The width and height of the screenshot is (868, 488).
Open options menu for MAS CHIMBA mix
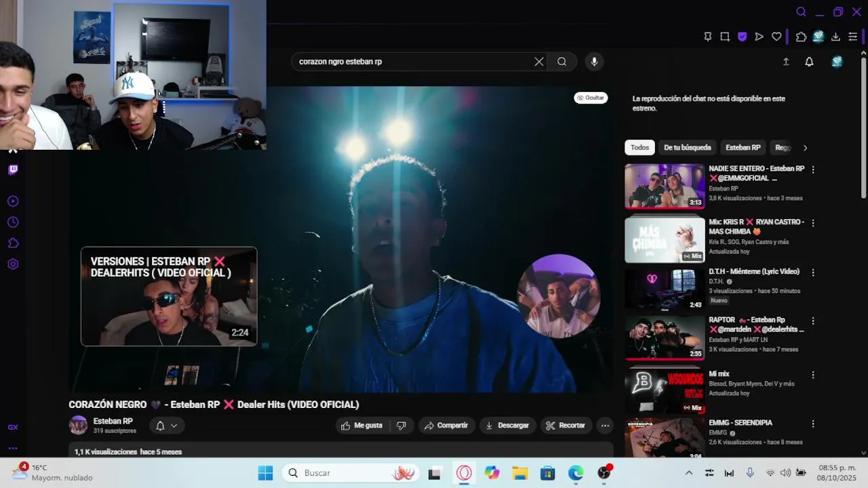[x=813, y=223]
